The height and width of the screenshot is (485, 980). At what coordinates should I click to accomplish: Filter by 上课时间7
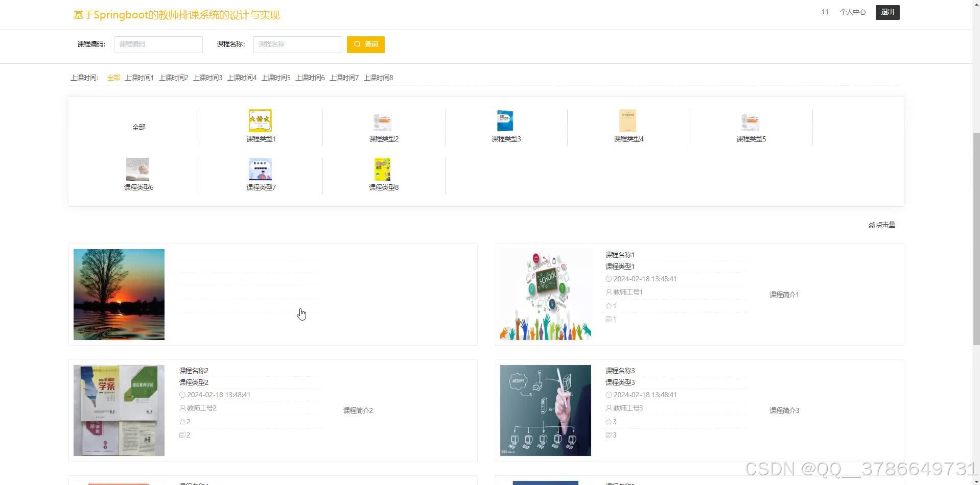pos(344,78)
